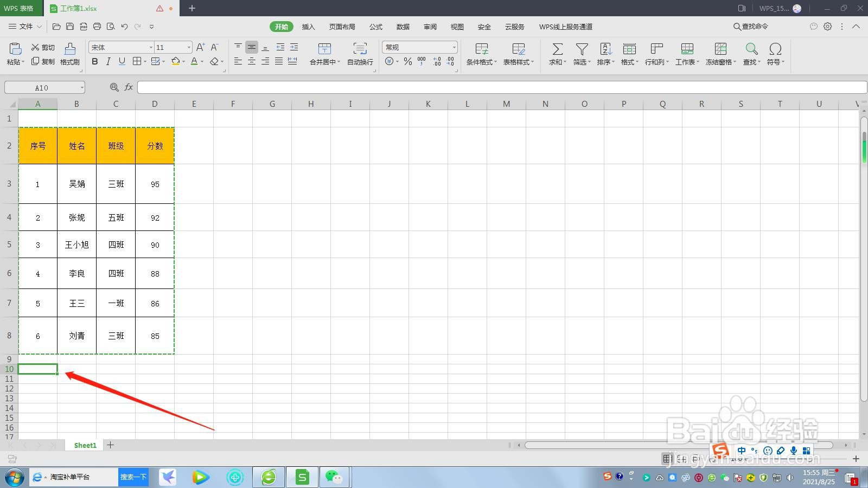
Task: Add a new worksheet with plus button
Action: pyautogui.click(x=110, y=445)
